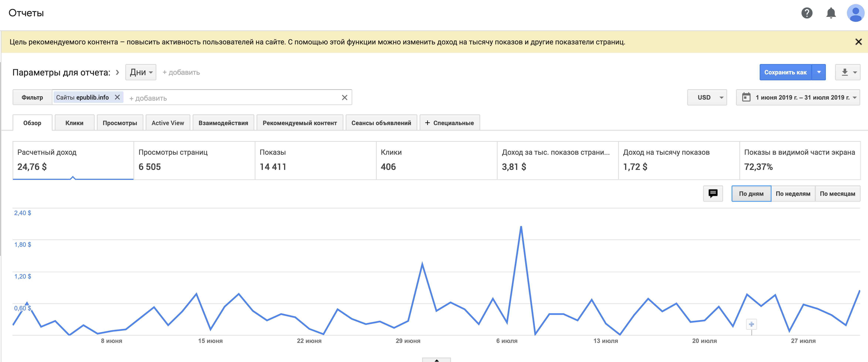868x362 pixels.
Task: Open the chart annotations comment icon
Action: point(713,194)
